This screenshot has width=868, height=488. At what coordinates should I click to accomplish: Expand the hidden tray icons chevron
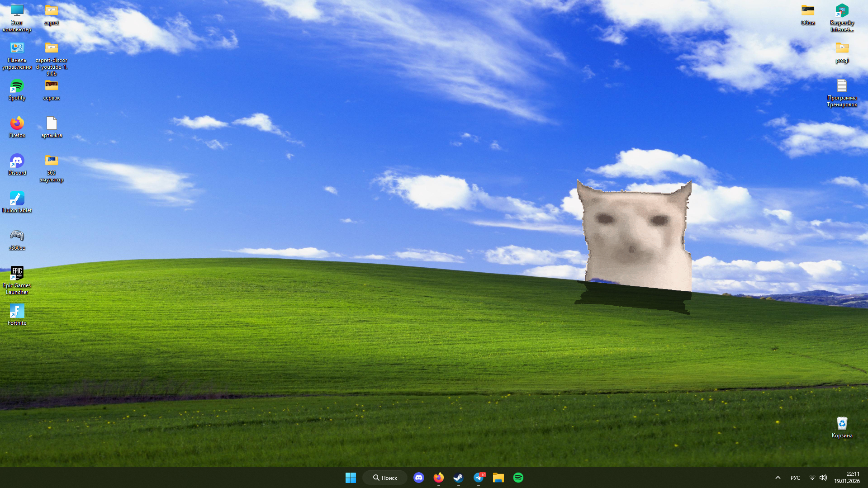click(778, 478)
